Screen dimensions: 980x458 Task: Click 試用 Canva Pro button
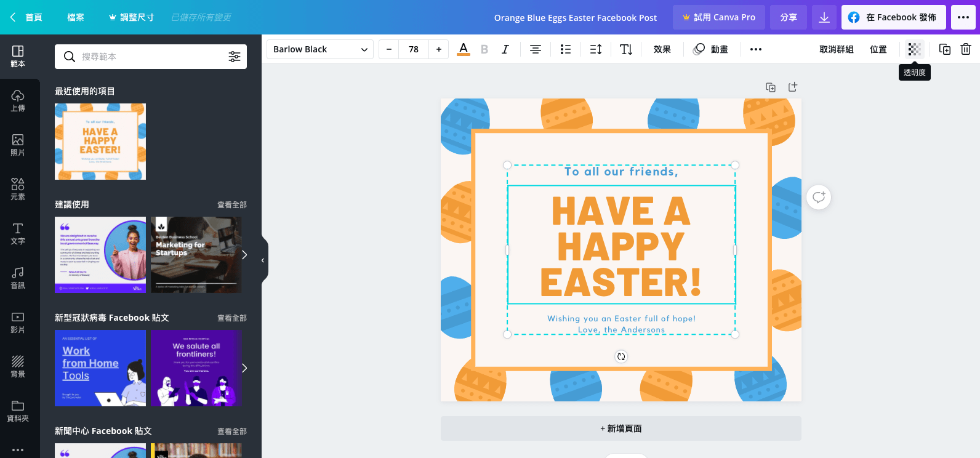(x=719, y=17)
